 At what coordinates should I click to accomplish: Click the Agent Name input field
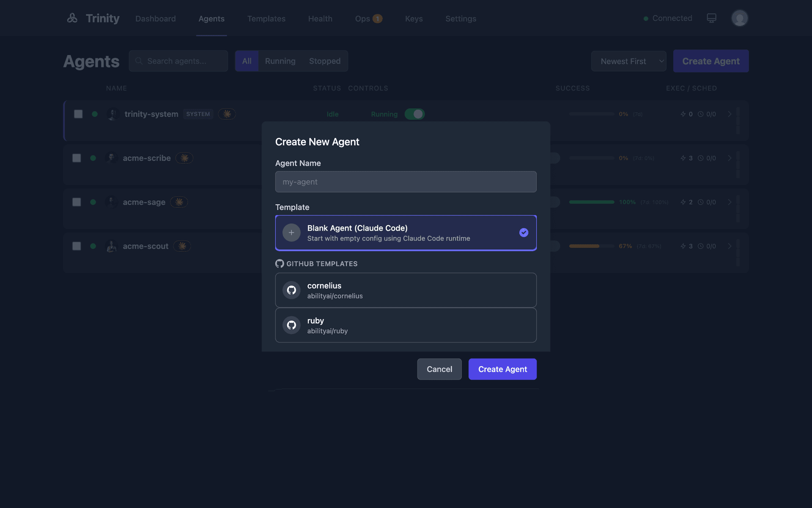406,182
